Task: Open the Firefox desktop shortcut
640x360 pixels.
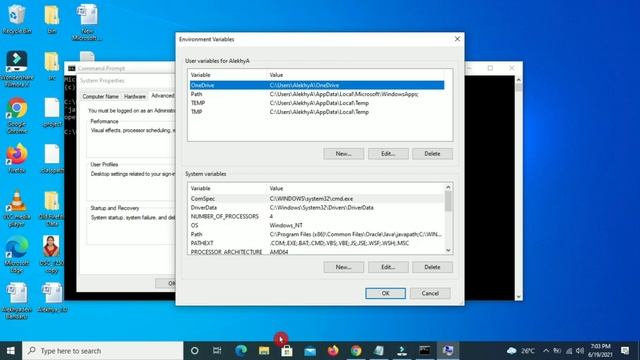Action: (x=17, y=158)
